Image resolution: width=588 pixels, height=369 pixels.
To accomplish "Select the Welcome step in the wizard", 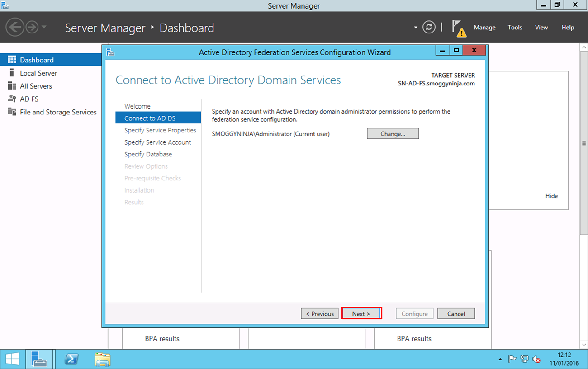I will pyautogui.click(x=137, y=106).
